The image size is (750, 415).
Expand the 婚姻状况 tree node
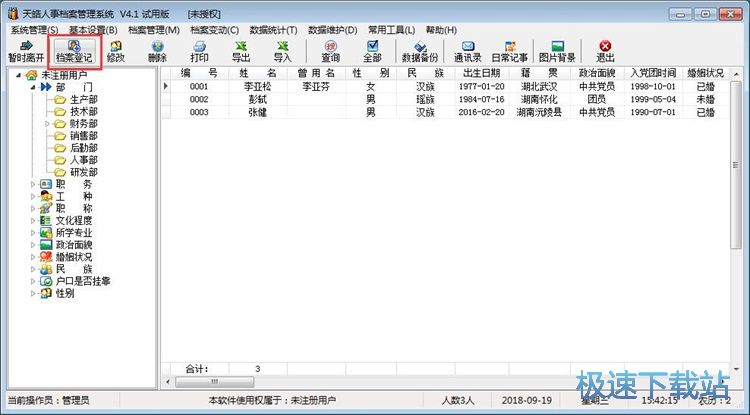point(33,257)
